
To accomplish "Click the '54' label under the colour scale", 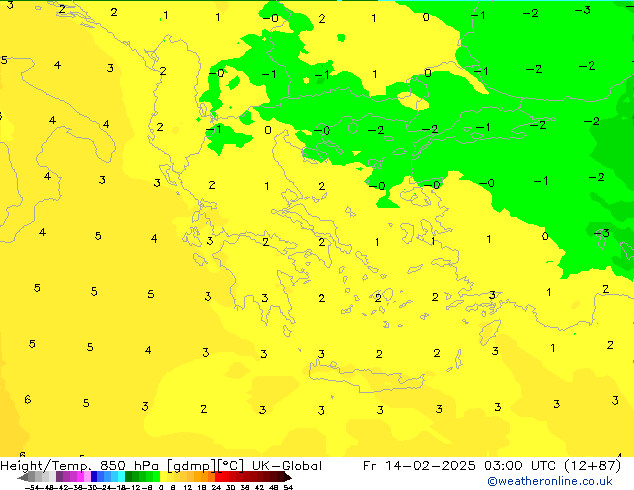I will tap(288, 487).
